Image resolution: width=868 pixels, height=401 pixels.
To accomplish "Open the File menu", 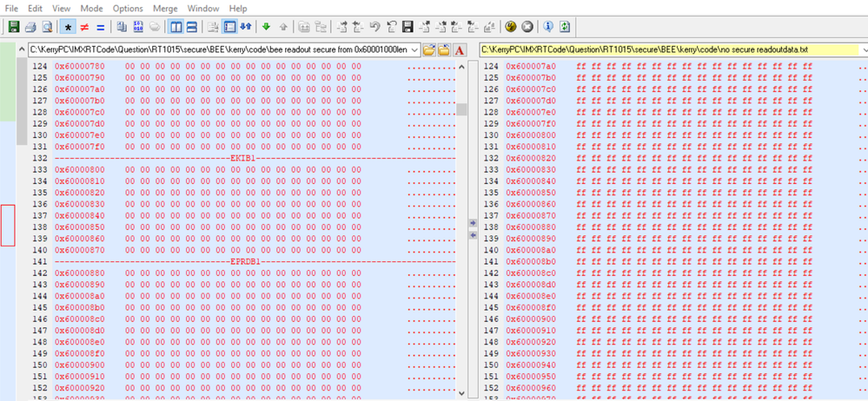I will point(11,9).
